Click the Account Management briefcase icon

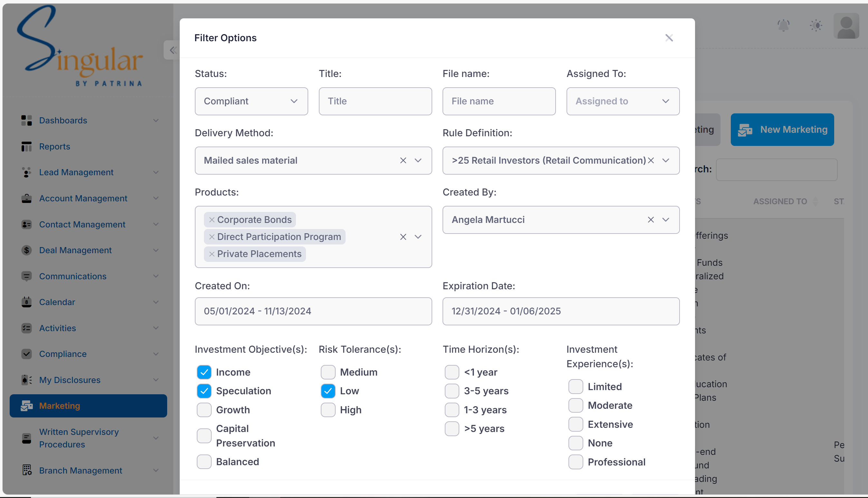click(26, 198)
